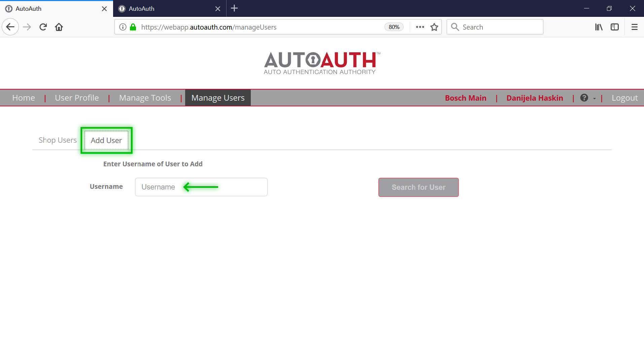The image size is (644, 342).
Task: Toggle the browser sidebar icon
Action: pyautogui.click(x=615, y=27)
